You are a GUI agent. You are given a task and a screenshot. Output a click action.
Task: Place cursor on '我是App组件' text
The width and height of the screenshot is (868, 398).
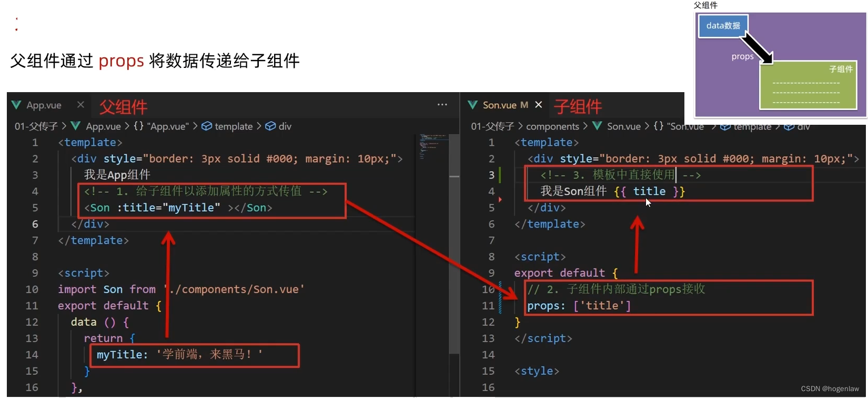tap(117, 175)
